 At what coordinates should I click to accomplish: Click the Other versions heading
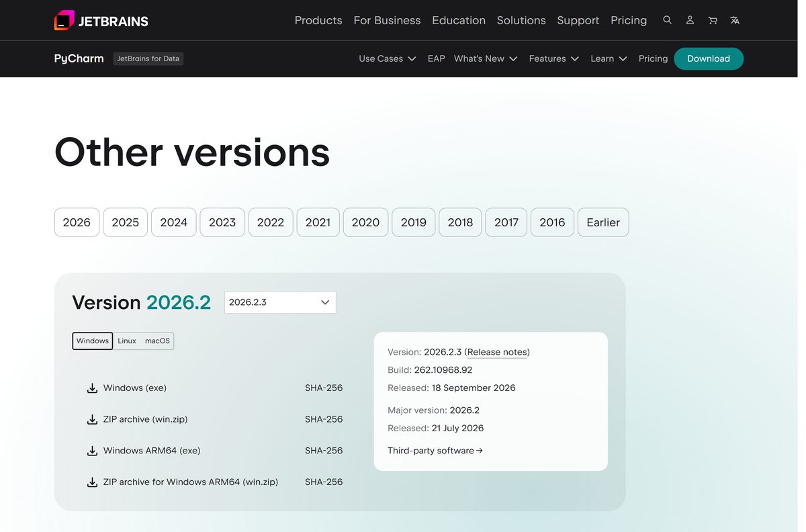(192, 151)
